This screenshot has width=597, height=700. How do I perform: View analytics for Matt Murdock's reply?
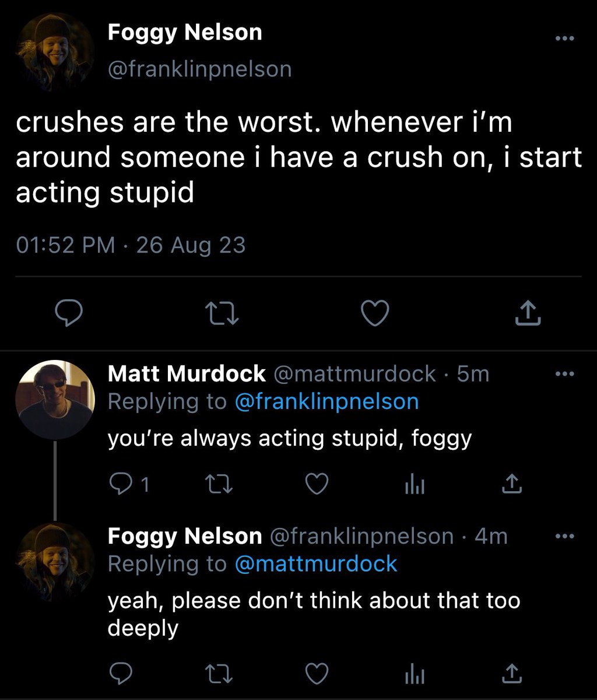pos(414,484)
